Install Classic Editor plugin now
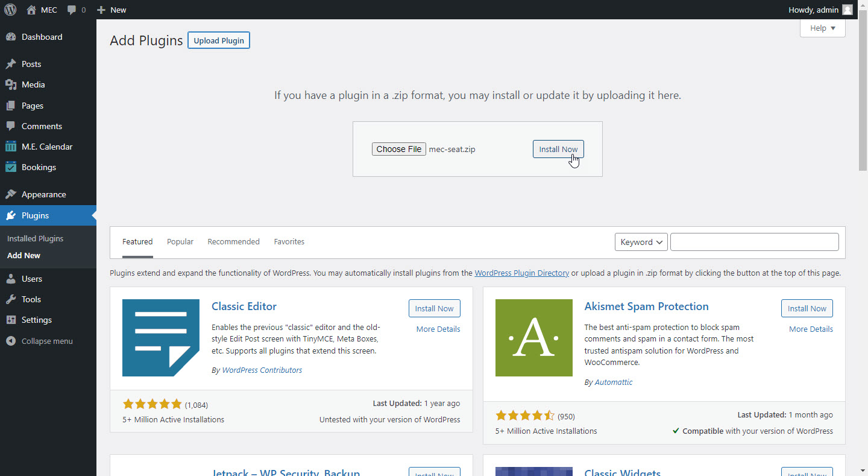Viewport: 868px width, 476px height. [435, 308]
